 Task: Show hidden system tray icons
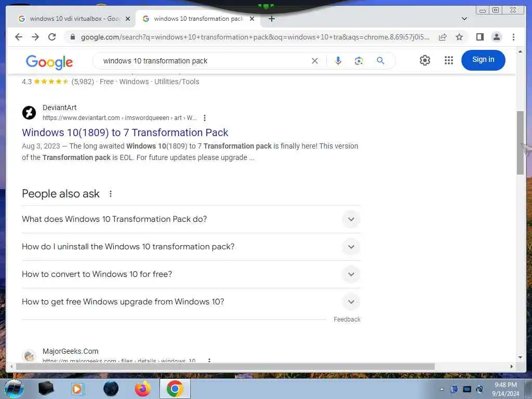[442, 389]
